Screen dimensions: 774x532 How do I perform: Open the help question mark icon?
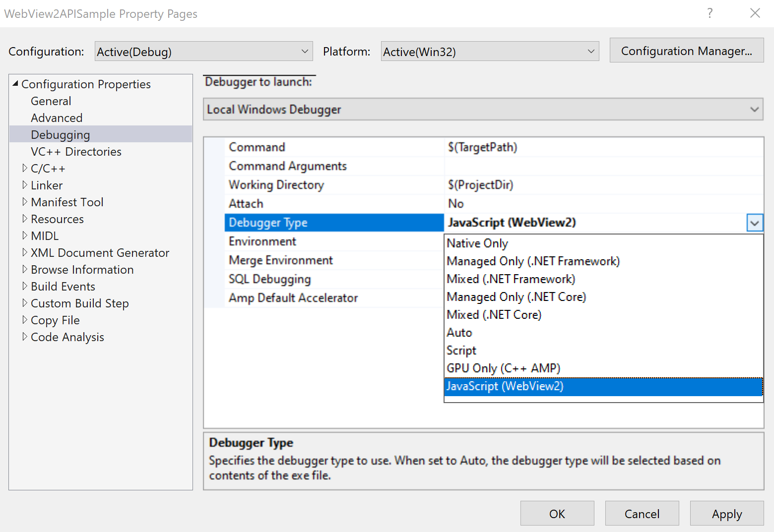[x=709, y=13]
